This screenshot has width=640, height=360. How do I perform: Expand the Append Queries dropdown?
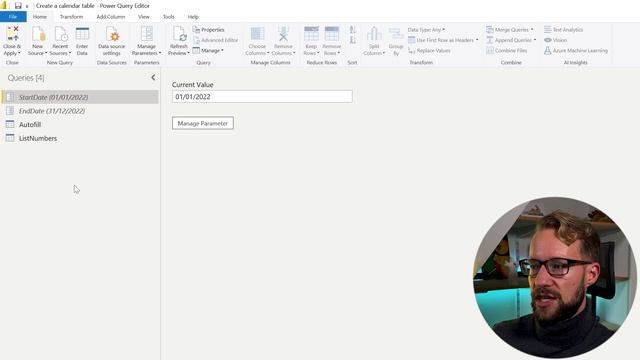[x=535, y=40]
